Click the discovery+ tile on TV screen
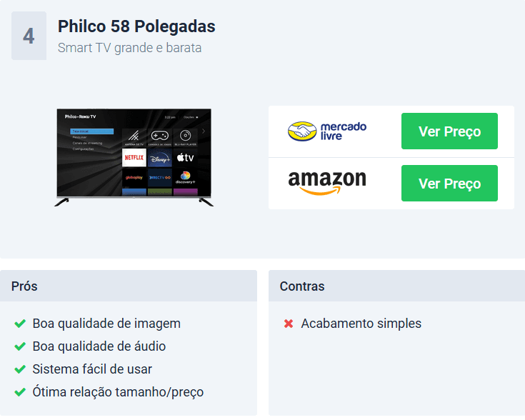525x420 pixels. point(185,178)
